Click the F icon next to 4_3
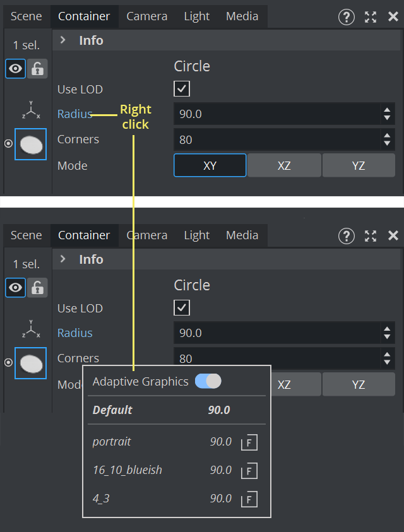 pyautogui.click(x=249, y=499)
